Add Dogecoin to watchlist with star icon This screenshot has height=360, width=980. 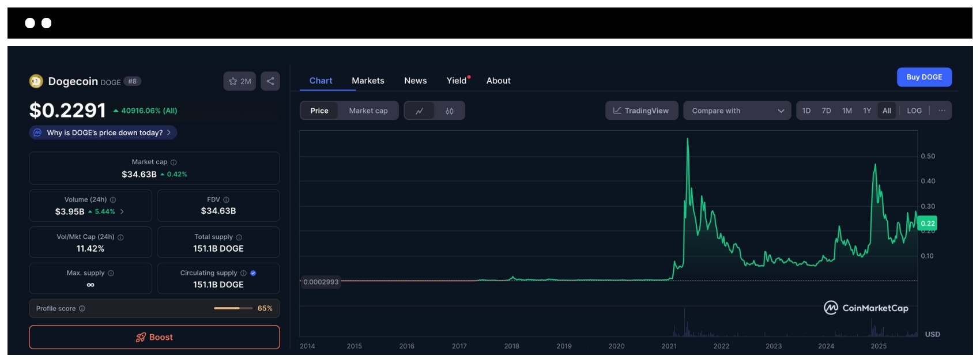click(240, 81)
